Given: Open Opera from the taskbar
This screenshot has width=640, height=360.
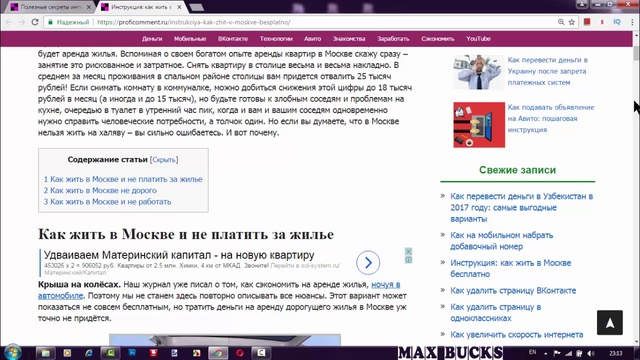Looking at the screenshot, I should pyautogui.click(x=240, y=353).
